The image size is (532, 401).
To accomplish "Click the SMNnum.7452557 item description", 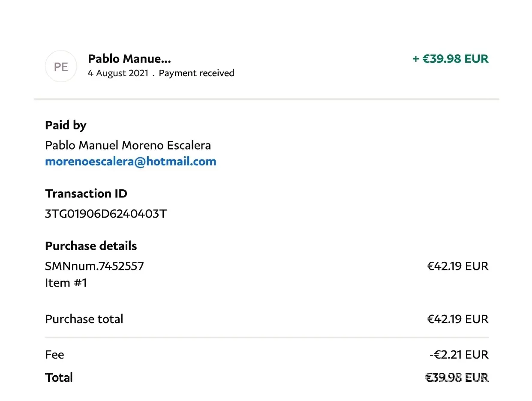I will (94, 266).
